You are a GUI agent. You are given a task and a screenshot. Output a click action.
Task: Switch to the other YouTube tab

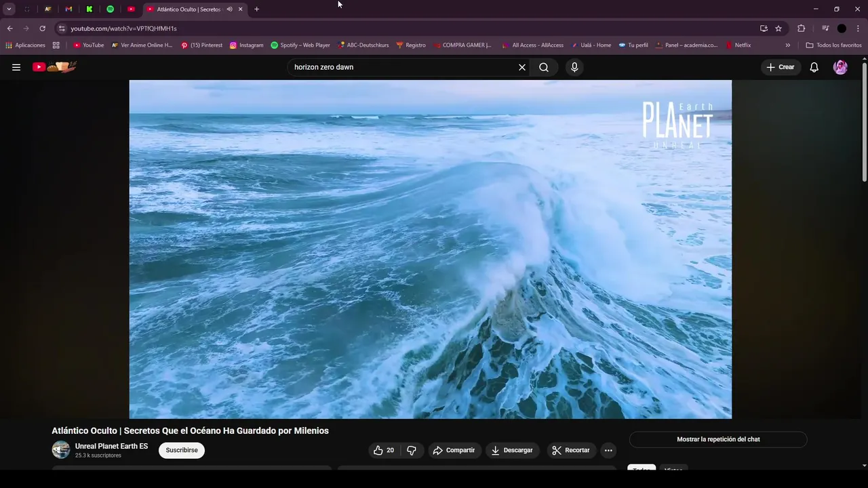click(131, 9)
